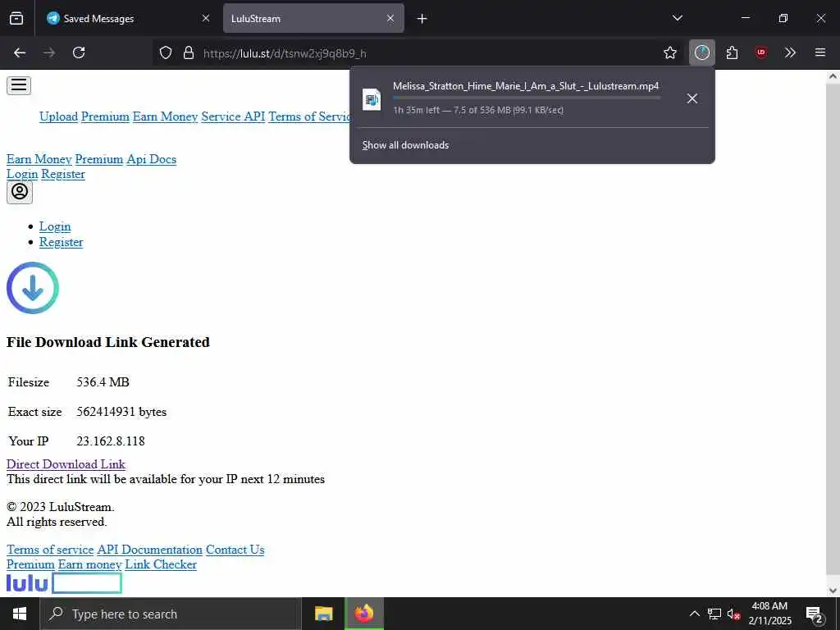Open the uBlock Origin extension icon
Viewport: 840px width, 630px height.
760,52
